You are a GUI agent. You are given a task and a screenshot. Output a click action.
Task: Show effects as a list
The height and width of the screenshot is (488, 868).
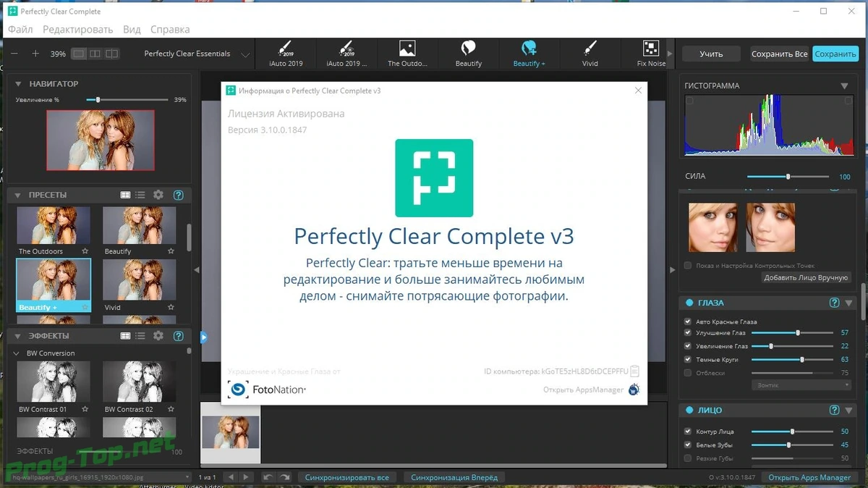pos(140,336)
